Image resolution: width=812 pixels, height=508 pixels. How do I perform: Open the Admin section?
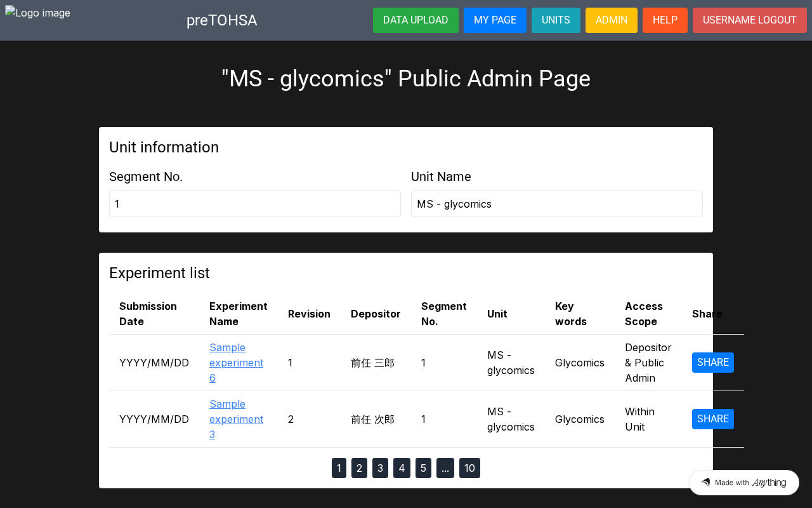click(x=611, y=20)
